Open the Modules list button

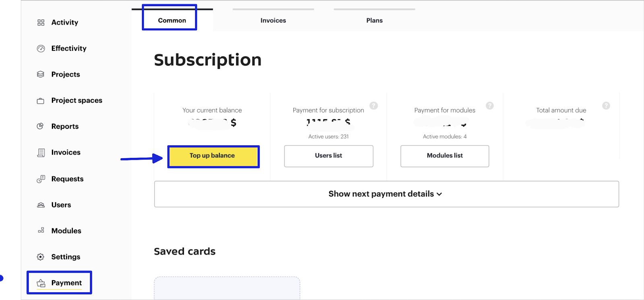point(444,156)
